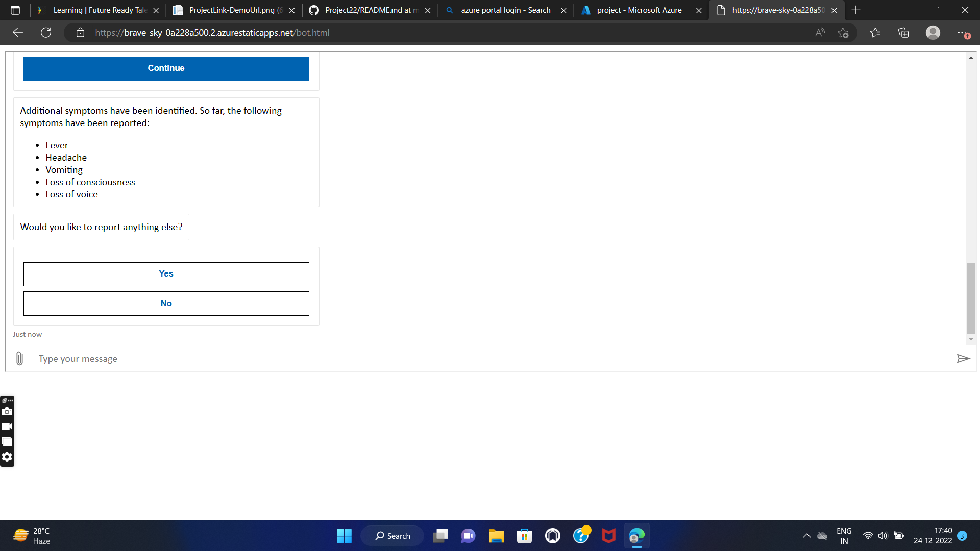
Task: Open File Explorer from taskbar
Action: pyautogui.click(x=496, y=536)
